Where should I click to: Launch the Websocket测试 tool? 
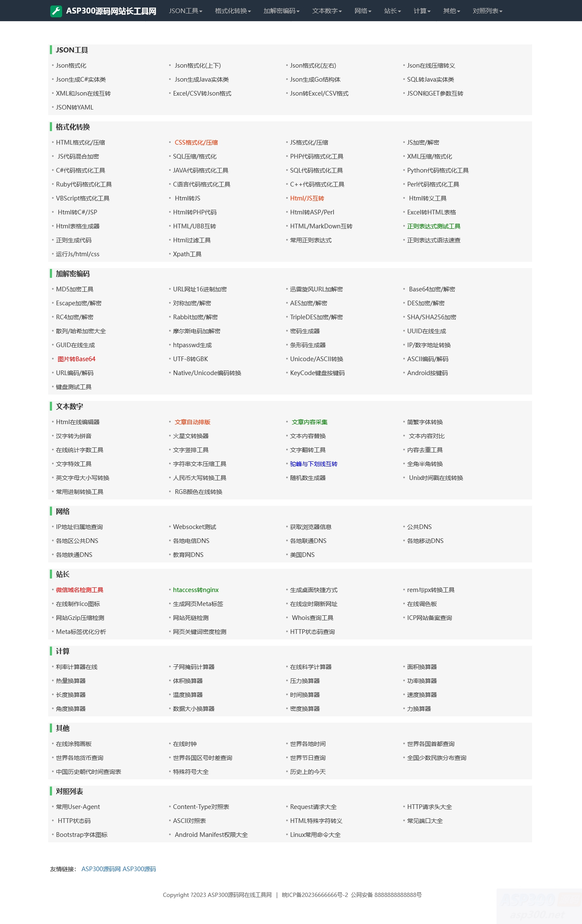pyautogui.click(x=194, y=527)
